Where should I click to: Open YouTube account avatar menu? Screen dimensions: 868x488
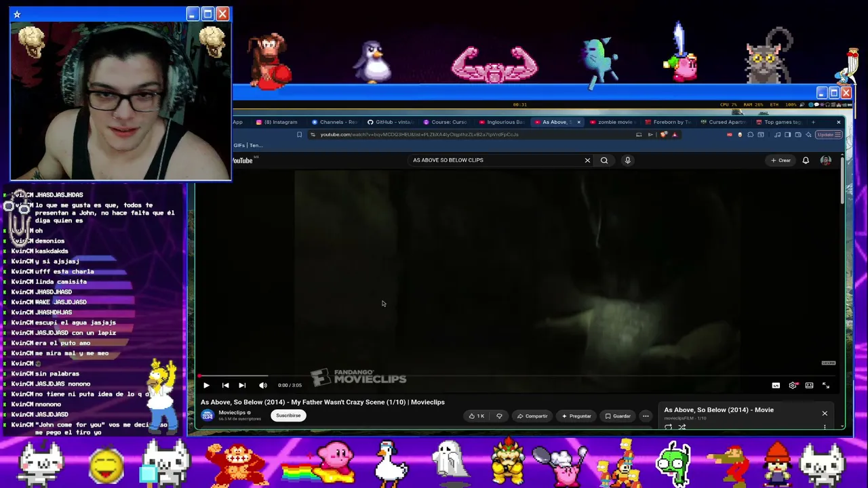(x=825, y=161)
